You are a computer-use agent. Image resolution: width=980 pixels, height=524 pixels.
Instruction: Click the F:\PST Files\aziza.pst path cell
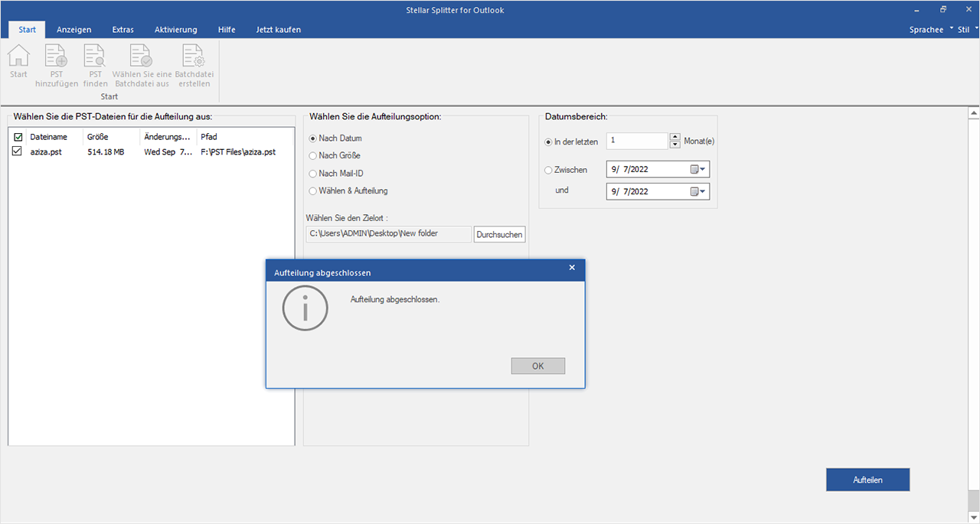pyautogui.click(x=238, y=151)
